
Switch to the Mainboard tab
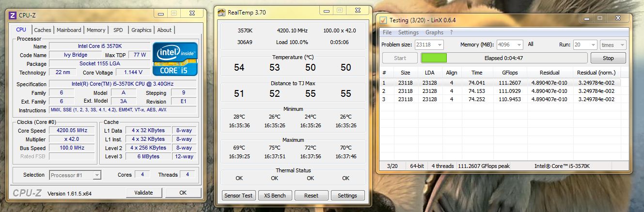pos(69,30)
